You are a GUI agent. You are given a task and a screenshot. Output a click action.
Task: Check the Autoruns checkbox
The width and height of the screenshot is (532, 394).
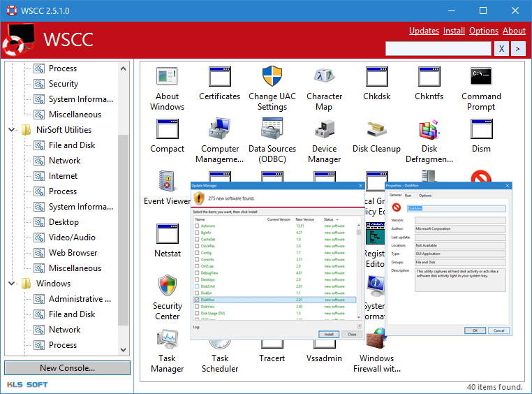pyautogui.click(x=197, y=226)
